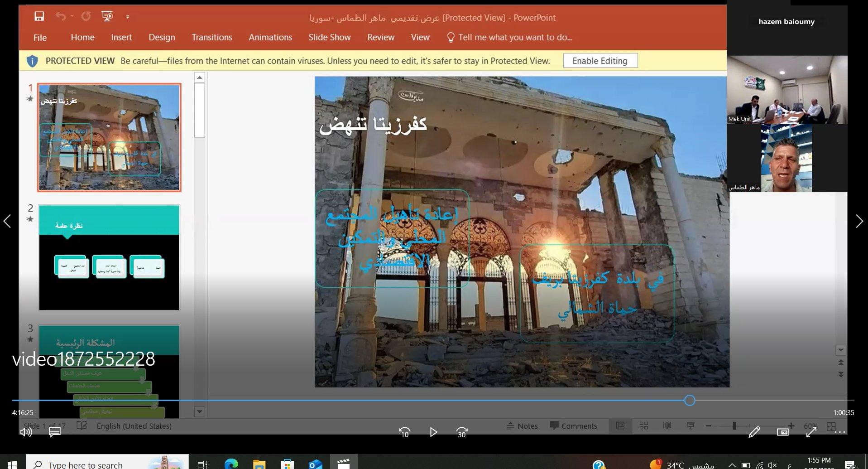Click the Enable Editing button
The height and width of the screenshot is (469, 868).
(600, 61)
